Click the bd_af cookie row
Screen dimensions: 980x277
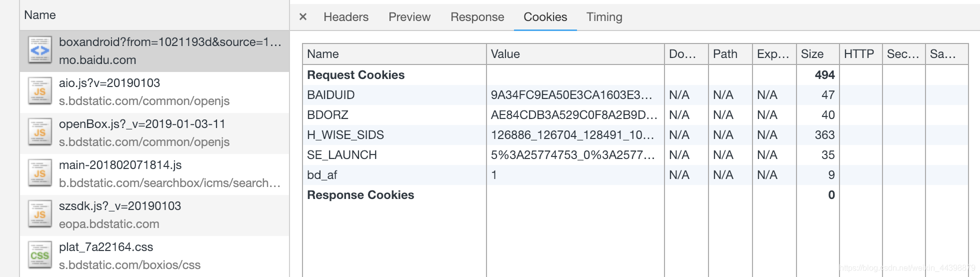635,175
